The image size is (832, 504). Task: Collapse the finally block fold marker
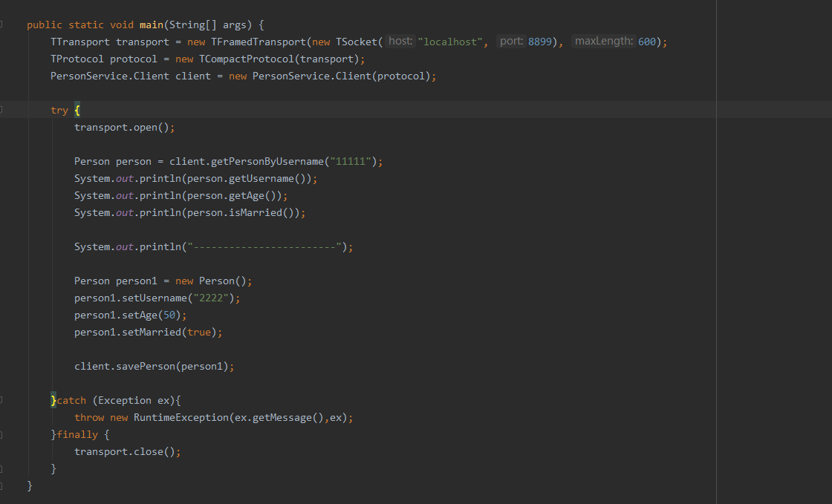click(x=1, y=434)
